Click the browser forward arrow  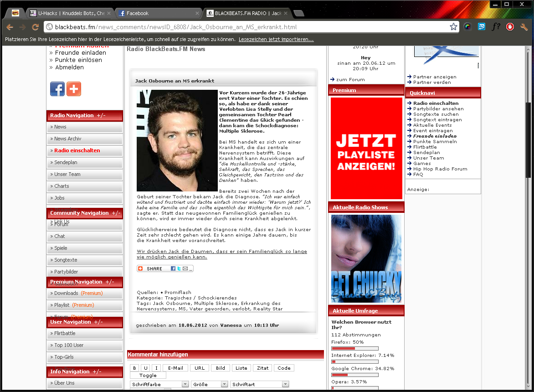tap(22, 27)
